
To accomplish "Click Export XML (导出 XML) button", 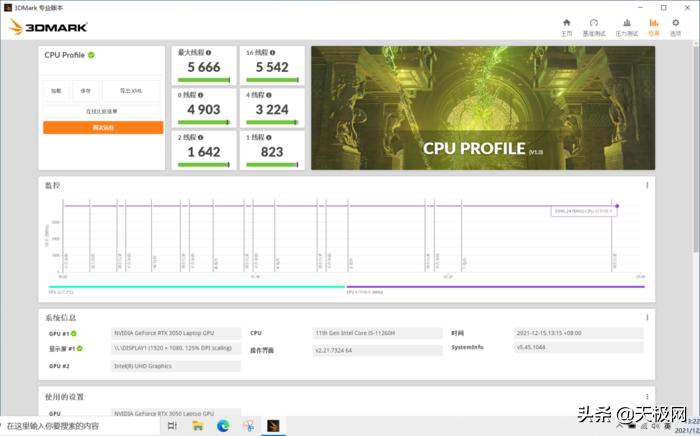I will (x=131, y=91).
